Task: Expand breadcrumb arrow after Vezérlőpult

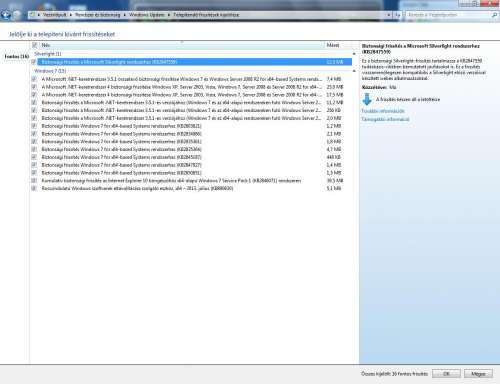Action: [x=71, y=15]
